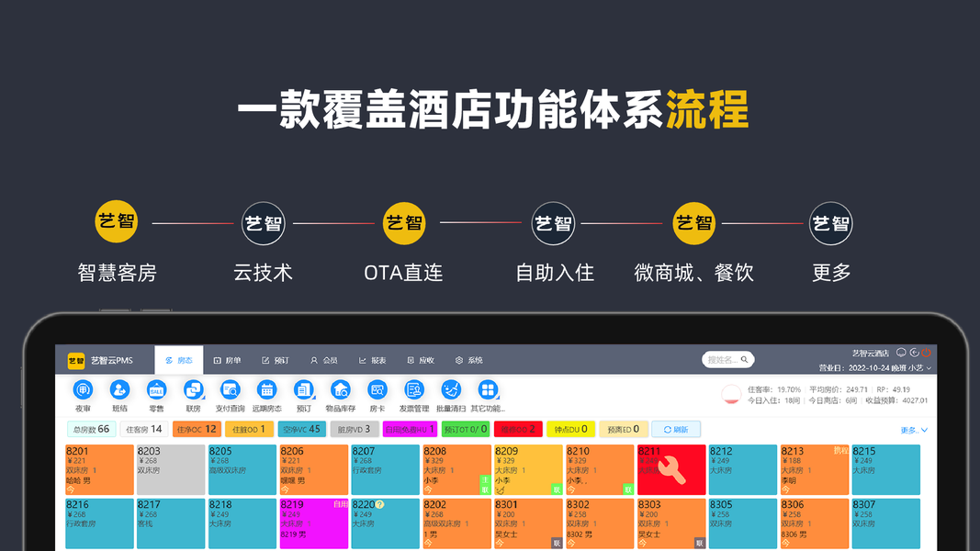Open the 支付查询 payment query icon
Screen dimensions: 980x551
pos(230,389)
